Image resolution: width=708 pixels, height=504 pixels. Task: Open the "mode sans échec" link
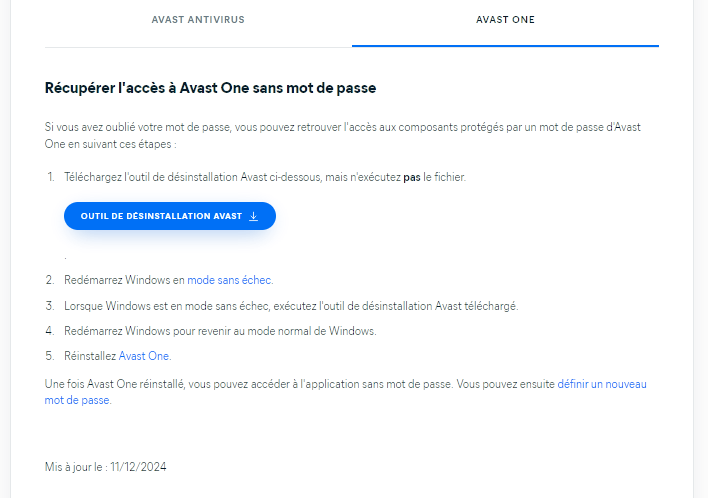click(x=229, y=280)
